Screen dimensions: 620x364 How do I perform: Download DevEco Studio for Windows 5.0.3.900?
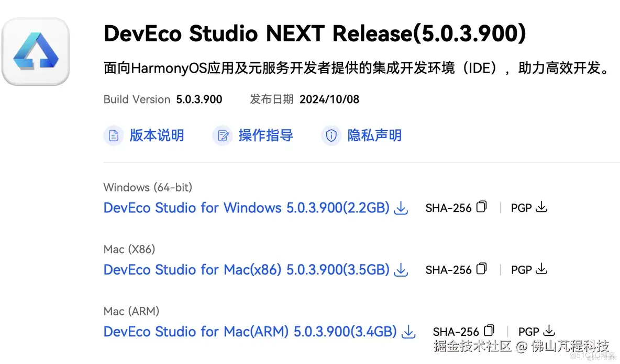point(246,208)
